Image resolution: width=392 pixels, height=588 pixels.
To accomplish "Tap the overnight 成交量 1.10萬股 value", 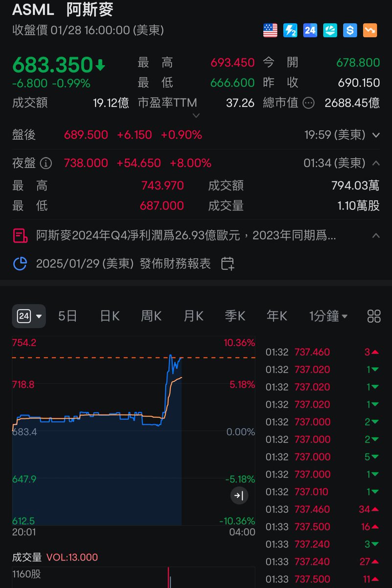I will (359, 206).
